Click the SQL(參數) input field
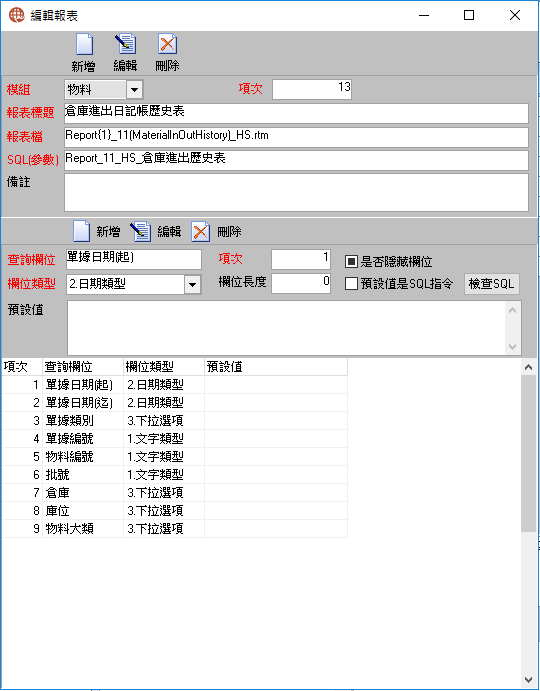 (x=296, y=160)
